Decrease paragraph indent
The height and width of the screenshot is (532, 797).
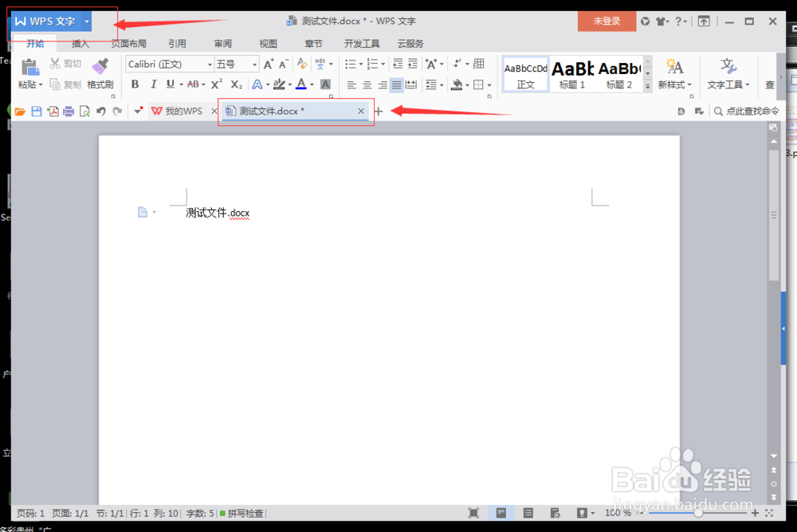(x=398, y=64)
